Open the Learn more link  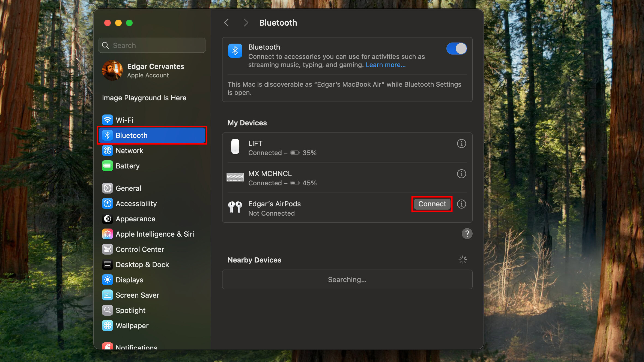point(385,65)
